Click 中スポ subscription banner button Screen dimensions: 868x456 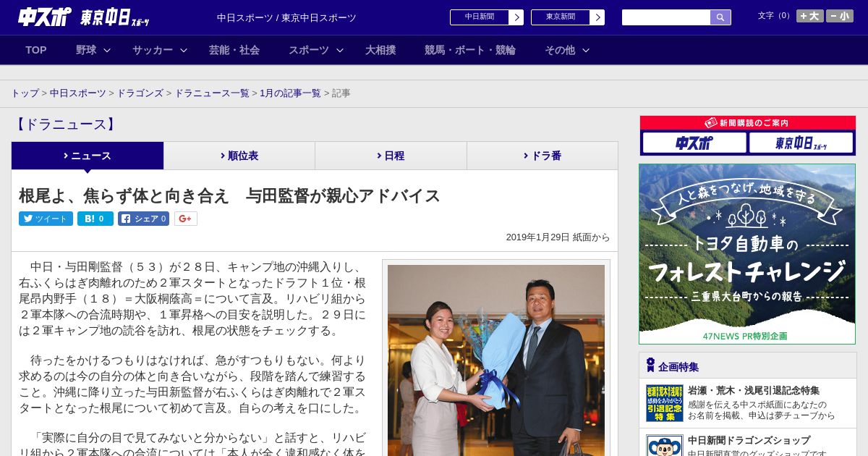(x=694, y=143)
